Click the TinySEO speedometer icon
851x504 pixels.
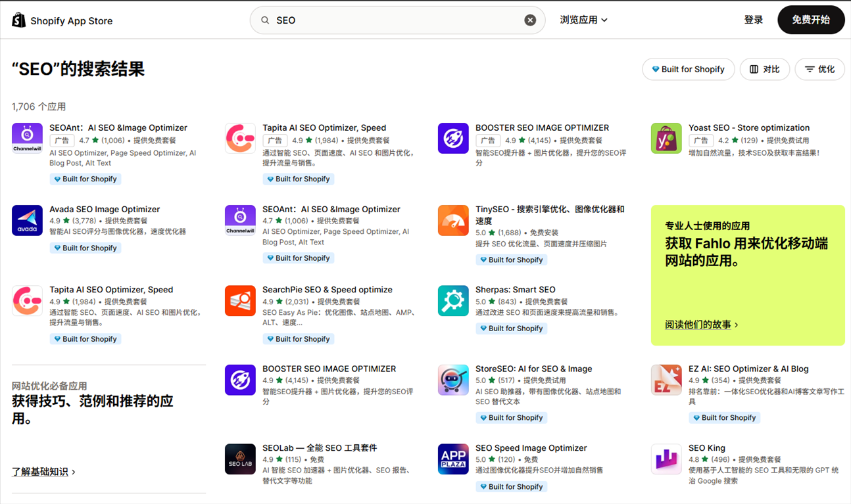click(453, 219)
